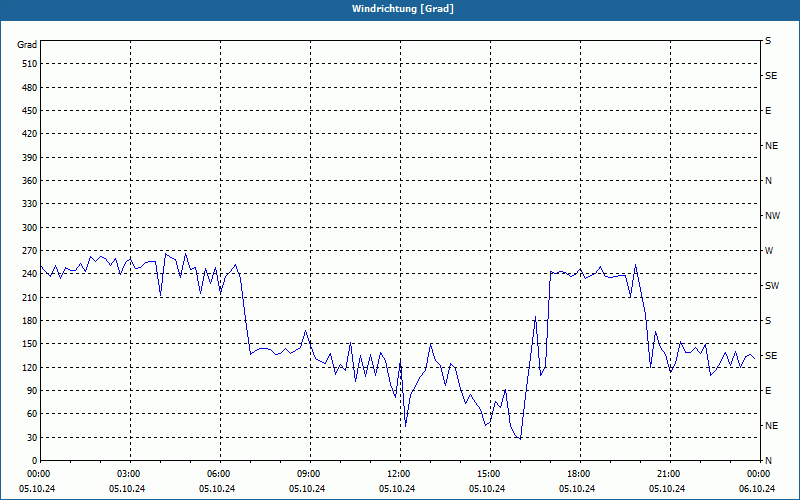Select the 480 value on the left axis
Image resolution: width=800 pixels, height=500 pixels.
30,88
